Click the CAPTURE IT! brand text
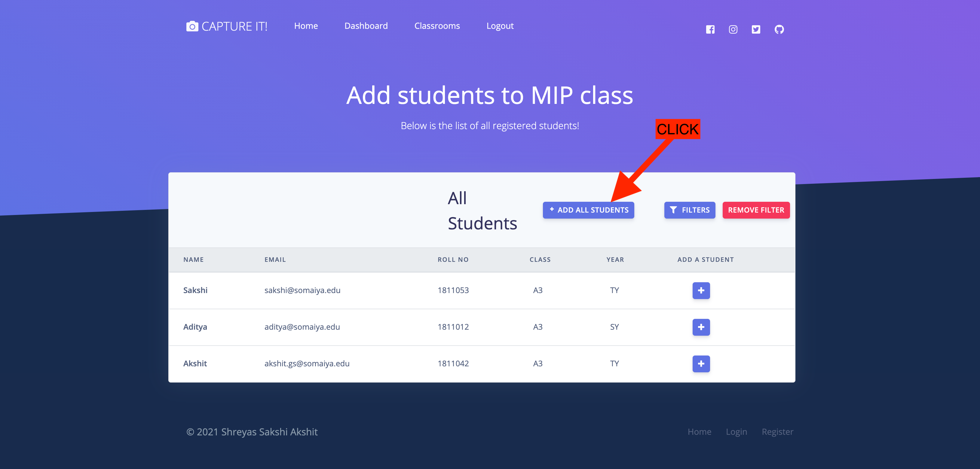This screenshot has width=980, height=469. (234, 26)
